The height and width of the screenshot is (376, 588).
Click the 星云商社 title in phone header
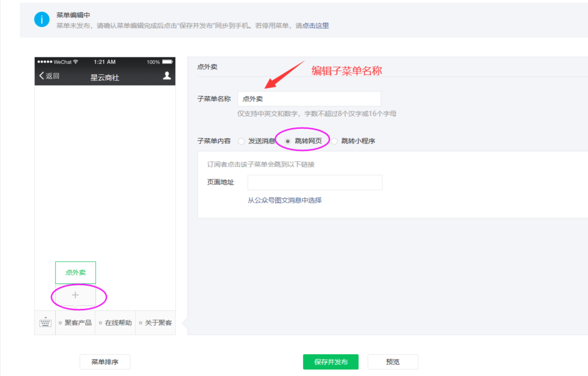tap(105, 77)
